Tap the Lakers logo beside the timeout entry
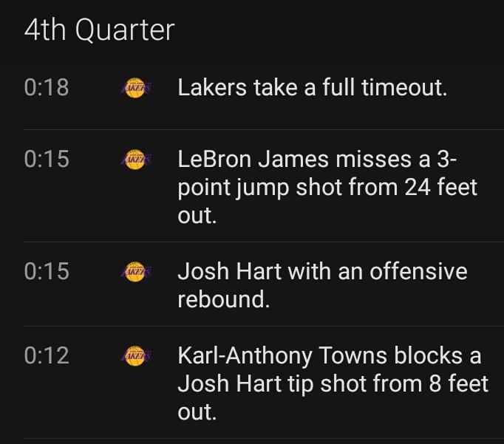504x444 pixels. (x=135, y=88)
